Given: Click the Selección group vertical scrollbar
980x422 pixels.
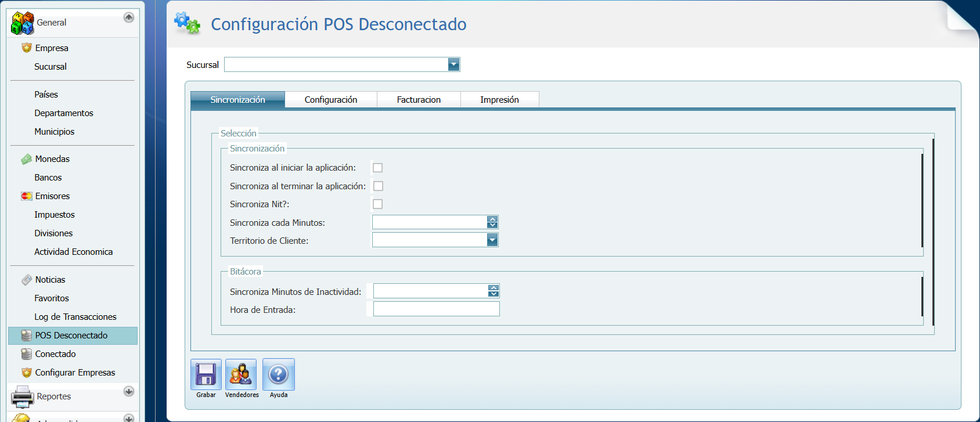Looking at the screenshot, I should [x=933, y=232].
